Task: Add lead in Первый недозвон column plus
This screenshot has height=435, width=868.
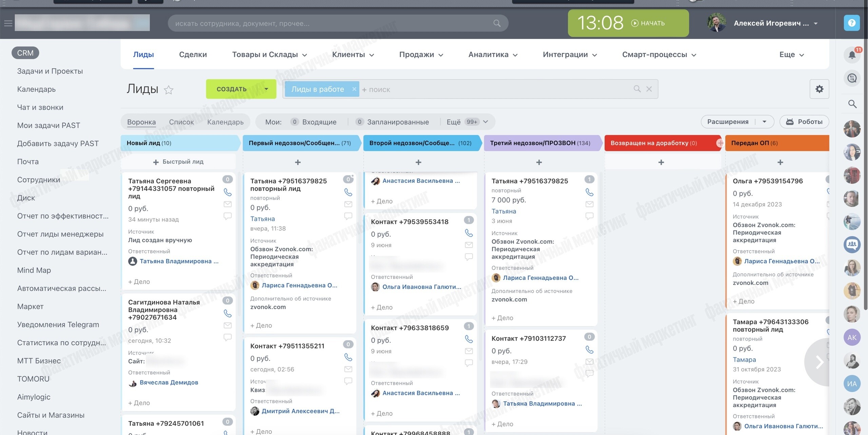Action: tap(298, 163)
